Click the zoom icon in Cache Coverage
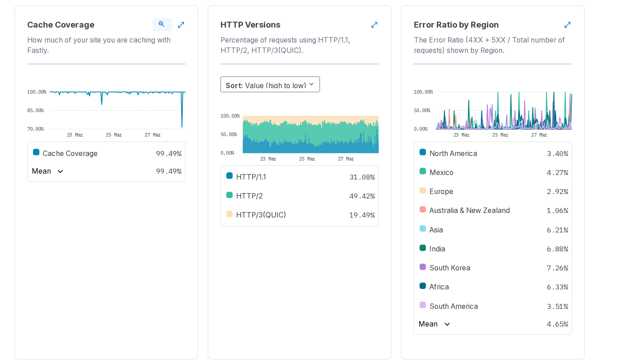The image size is (635, 364). tap(162, 24)
